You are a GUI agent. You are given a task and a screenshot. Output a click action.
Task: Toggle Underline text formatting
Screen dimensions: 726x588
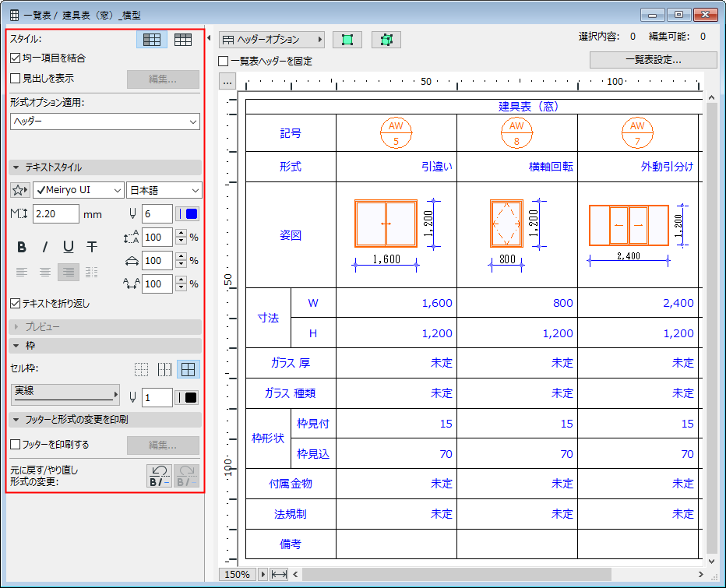tap(69, 247)
